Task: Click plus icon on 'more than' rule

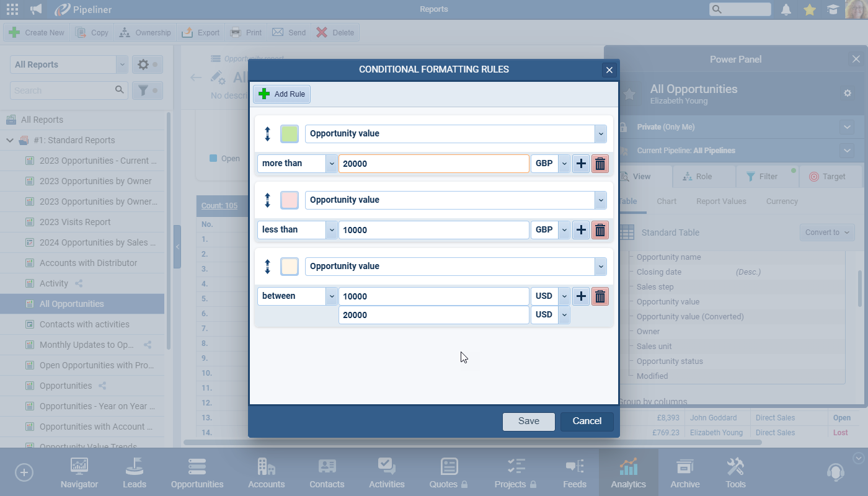Action: click(x=580, y=164)
